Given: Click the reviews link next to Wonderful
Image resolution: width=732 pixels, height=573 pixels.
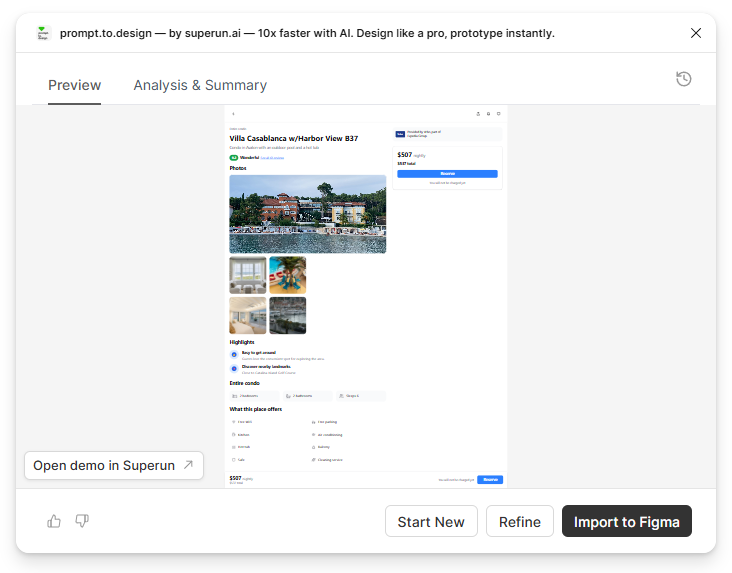Looking at the screenshot, I should pos(272,158).
